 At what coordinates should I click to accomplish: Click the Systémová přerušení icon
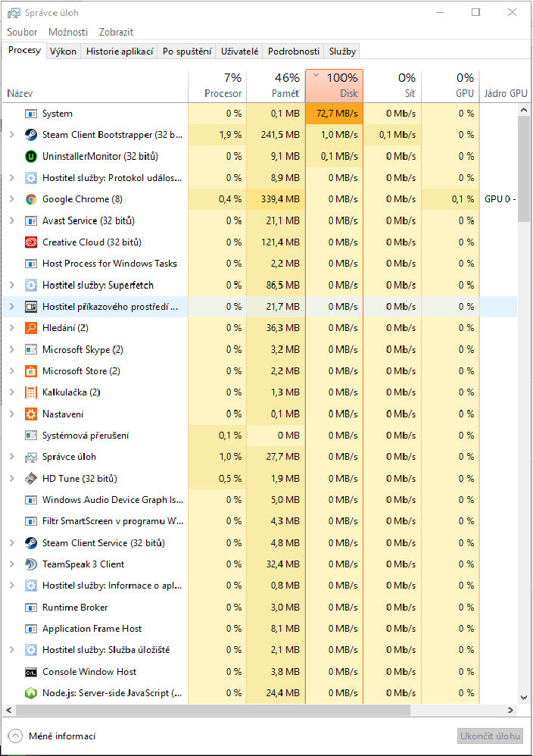(x=31, y=436)
